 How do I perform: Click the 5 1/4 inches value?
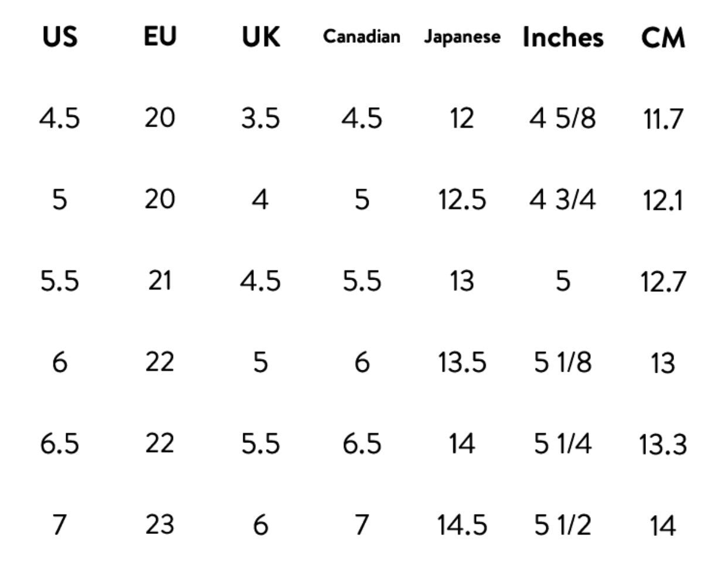[563, 443]
